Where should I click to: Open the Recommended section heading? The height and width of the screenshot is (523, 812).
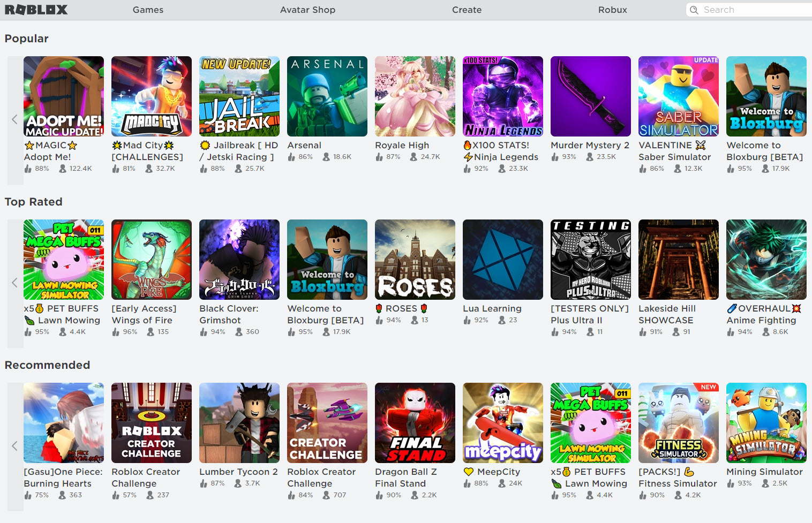pos(48,365)
